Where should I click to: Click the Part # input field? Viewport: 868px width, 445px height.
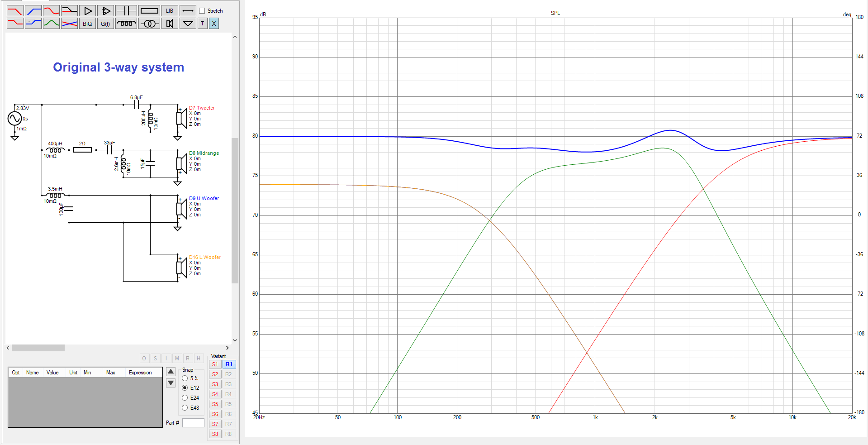193,423
